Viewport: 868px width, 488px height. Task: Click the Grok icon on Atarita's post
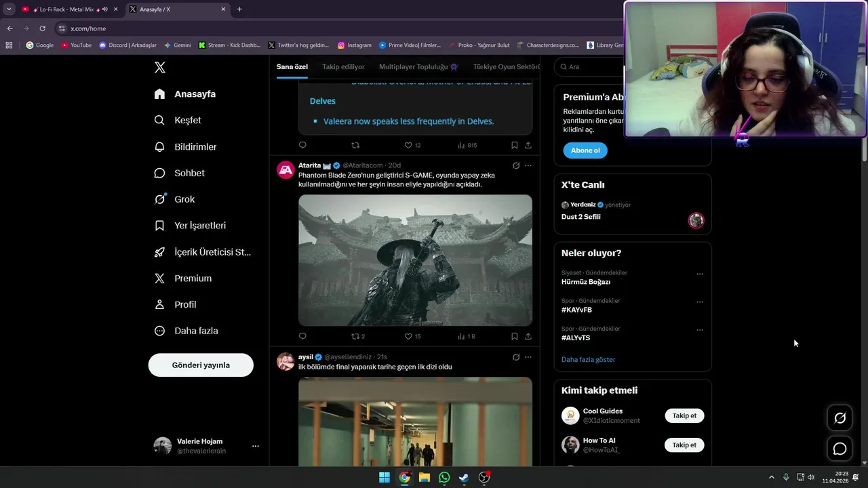point(515,165)
